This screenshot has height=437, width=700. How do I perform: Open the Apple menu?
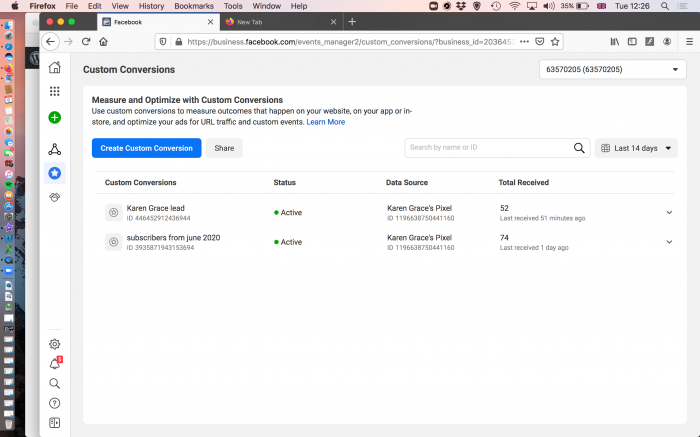click(15, 6)
